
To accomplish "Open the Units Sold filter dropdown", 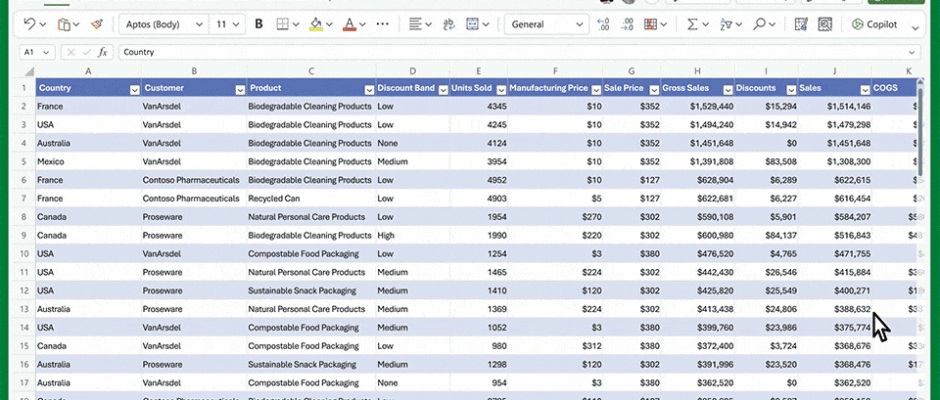I will [x=501, y=90].
